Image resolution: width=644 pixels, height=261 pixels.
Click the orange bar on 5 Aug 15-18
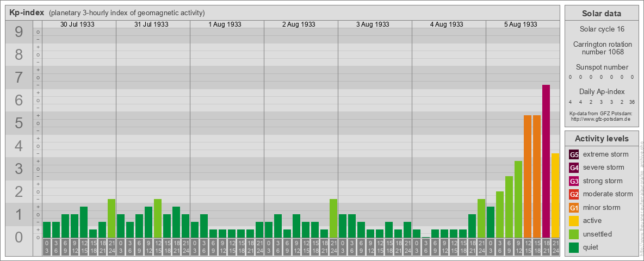(x=537, y=177)
